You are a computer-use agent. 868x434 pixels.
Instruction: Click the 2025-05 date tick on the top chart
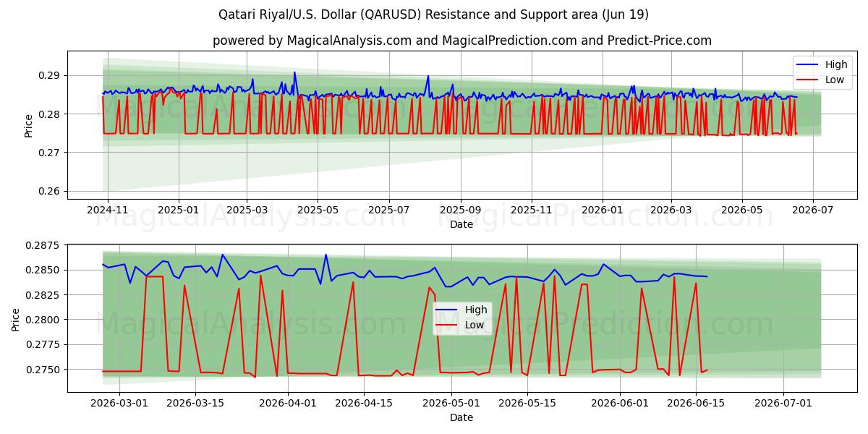tap(317, 209)
